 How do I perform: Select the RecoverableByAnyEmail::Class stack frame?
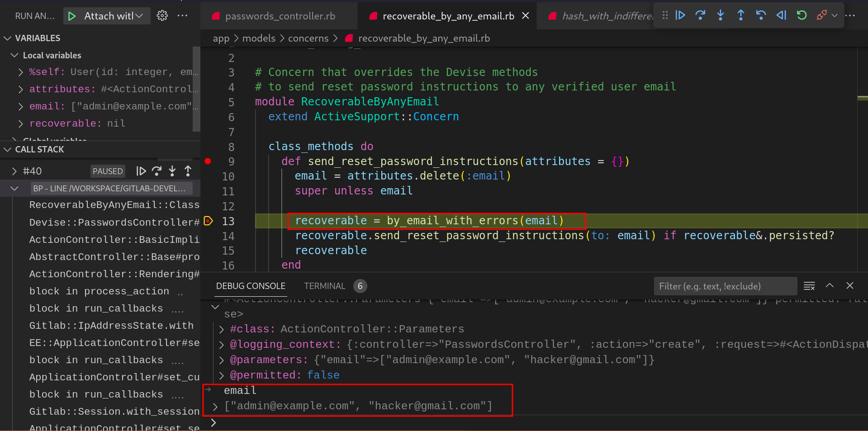click(x=114, y=205)
